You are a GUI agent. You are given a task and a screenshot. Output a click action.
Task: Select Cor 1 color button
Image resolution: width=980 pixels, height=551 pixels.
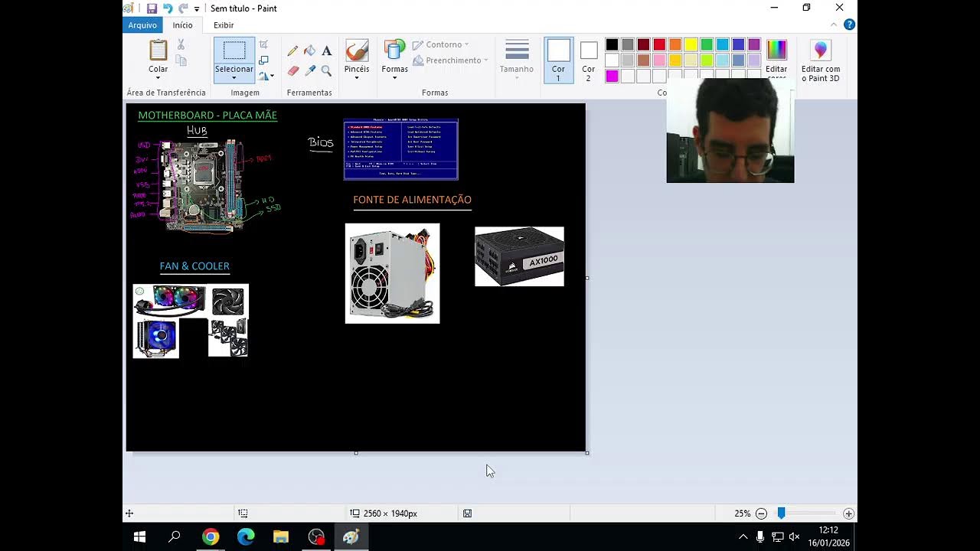point(558,60)
